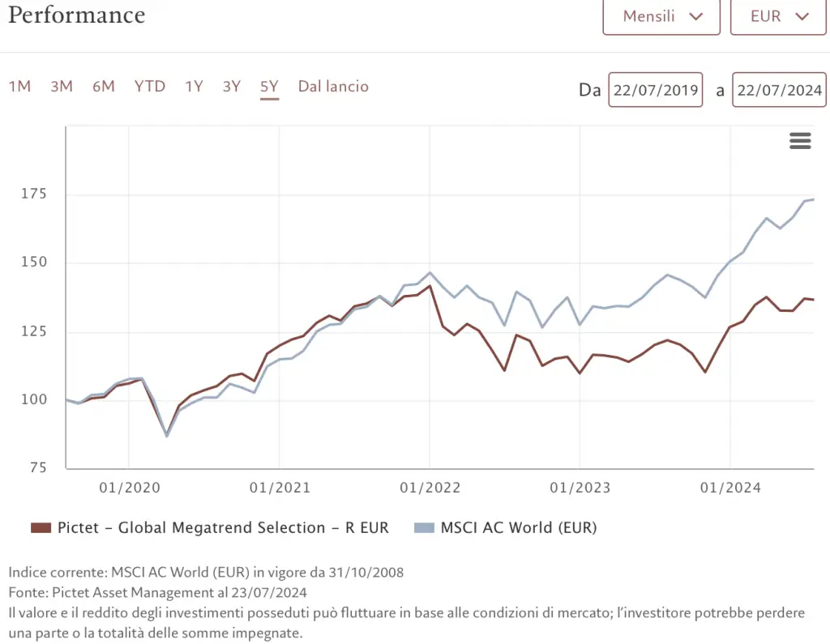Image resolution: width=830 pixels, height=644 pixels.
Task: Toggle the Pictet Global Megatrend Selection series
Action: point(223,528)
